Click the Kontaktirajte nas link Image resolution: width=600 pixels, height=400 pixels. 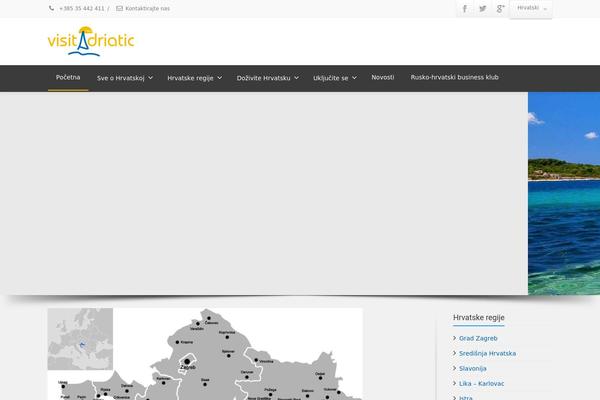pos(148,8)
